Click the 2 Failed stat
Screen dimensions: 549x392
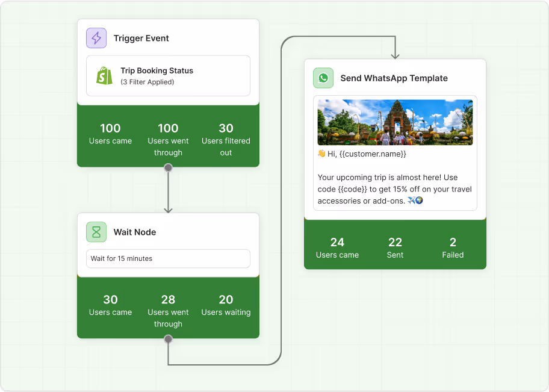[x=453, y=247]
